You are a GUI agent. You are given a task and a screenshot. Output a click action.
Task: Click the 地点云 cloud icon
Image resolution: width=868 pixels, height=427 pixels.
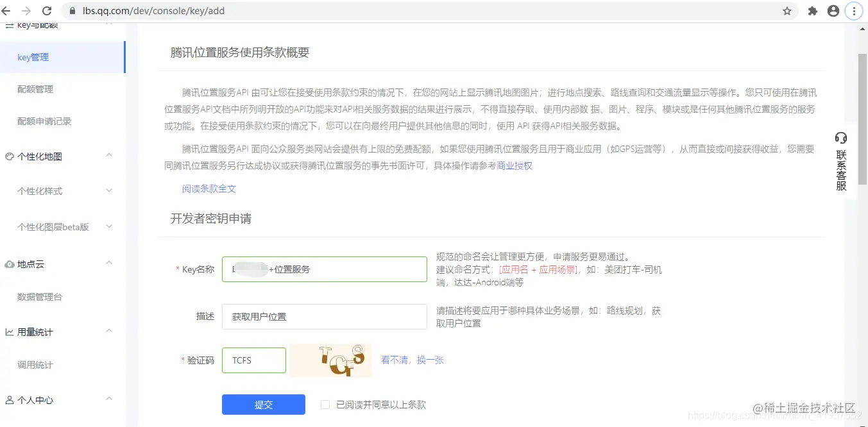pyautogui.click(x=10, y=264)
